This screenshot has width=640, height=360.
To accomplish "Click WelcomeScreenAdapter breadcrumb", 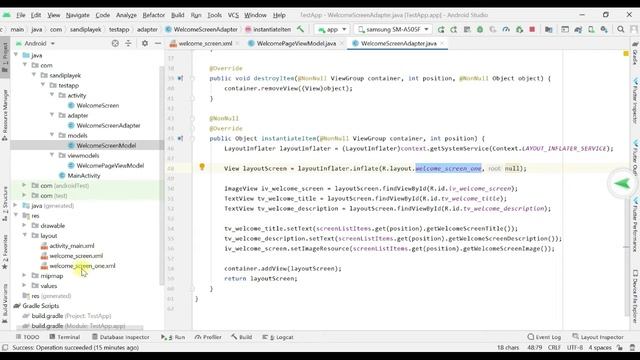I will 202,29.
